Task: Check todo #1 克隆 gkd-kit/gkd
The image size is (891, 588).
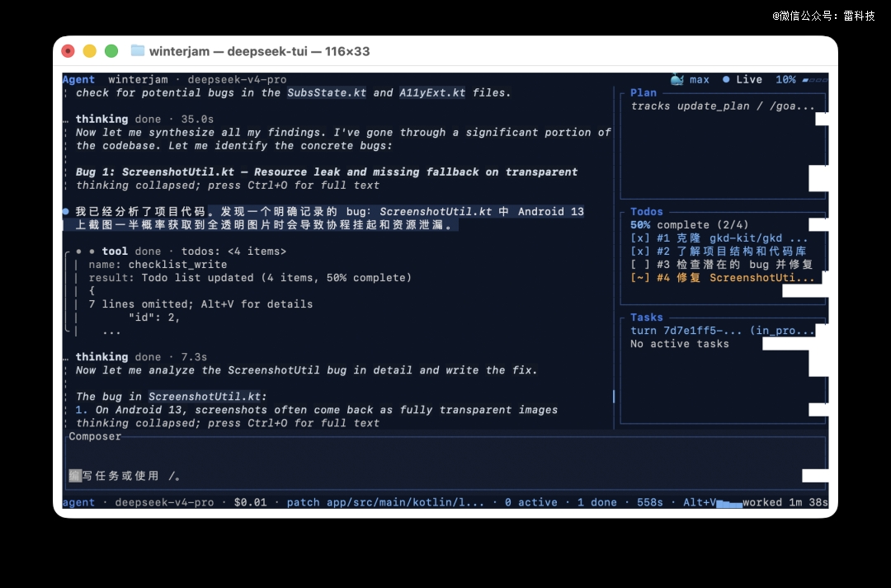Action: [x=719, y=238]
